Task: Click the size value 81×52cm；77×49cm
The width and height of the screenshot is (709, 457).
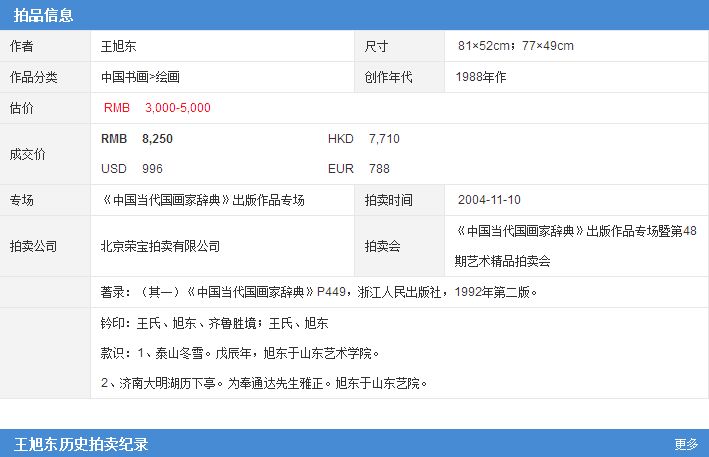Action: click(x=515, y=46)
